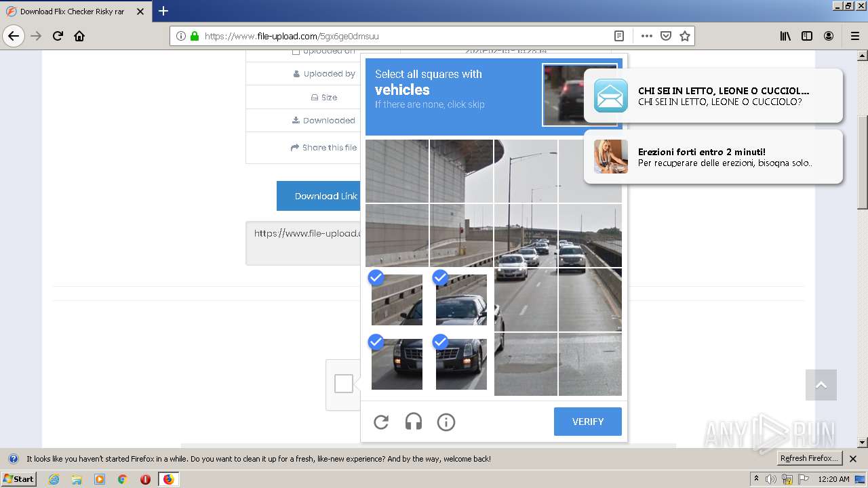Viewport: 868px width, 488px height.
Task: Reload the current page
Action: 58,36
